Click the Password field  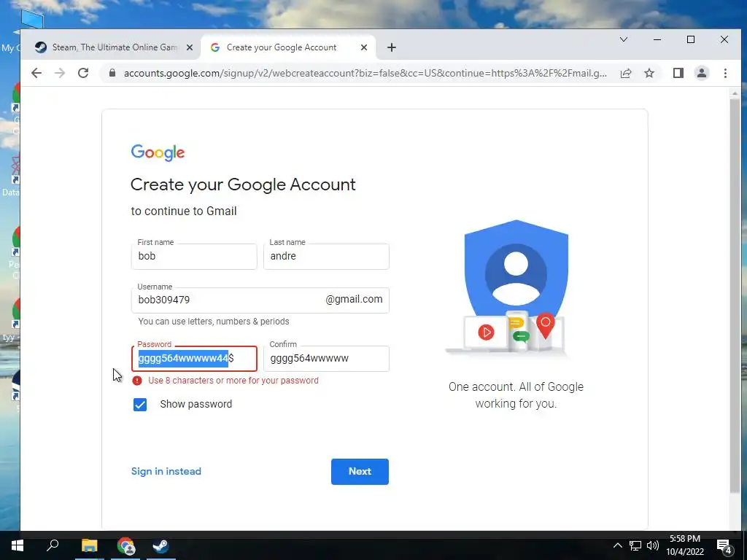click(x=194, y=359)
